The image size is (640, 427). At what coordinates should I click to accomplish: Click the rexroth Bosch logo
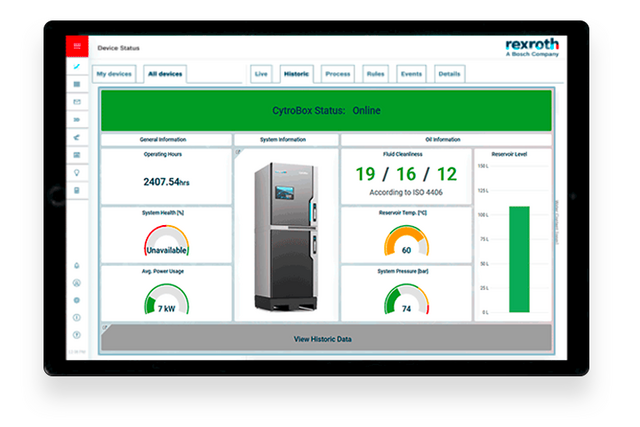[x=532, y=47]
